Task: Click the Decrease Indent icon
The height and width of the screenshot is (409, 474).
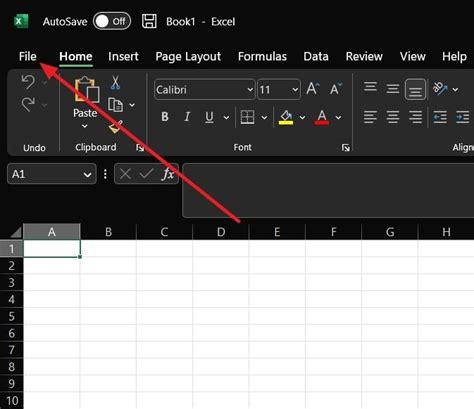Action: pyautogui.click(x=440, y=117)
